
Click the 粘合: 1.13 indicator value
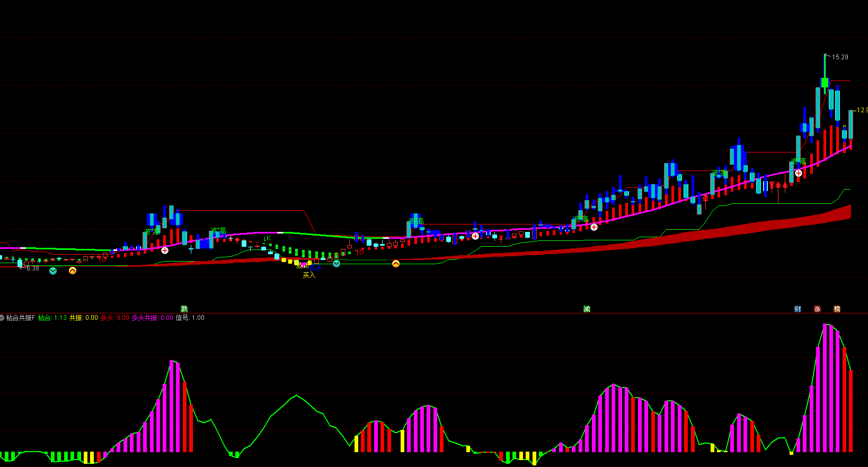coord(52,318)
